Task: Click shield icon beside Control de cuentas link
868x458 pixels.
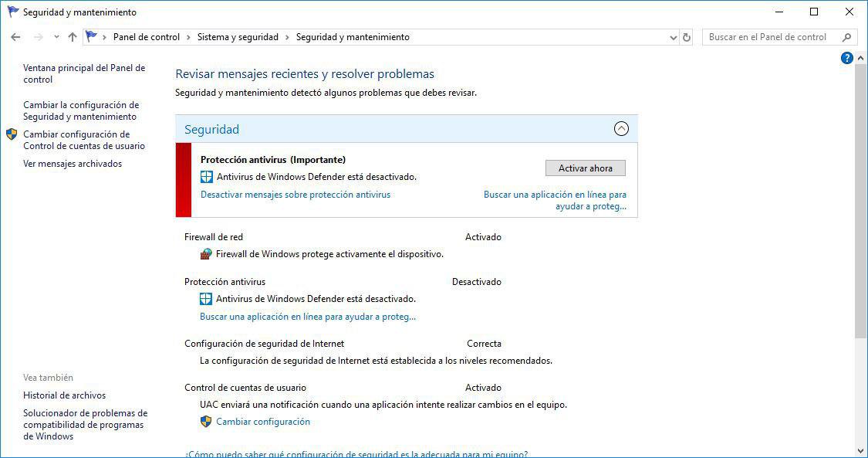Action: (12, 134)
